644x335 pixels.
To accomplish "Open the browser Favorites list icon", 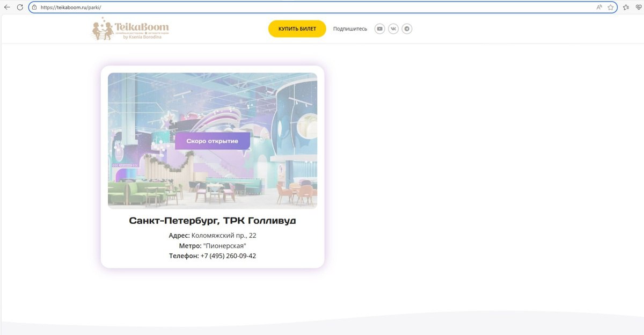I will tap(626, 8).
